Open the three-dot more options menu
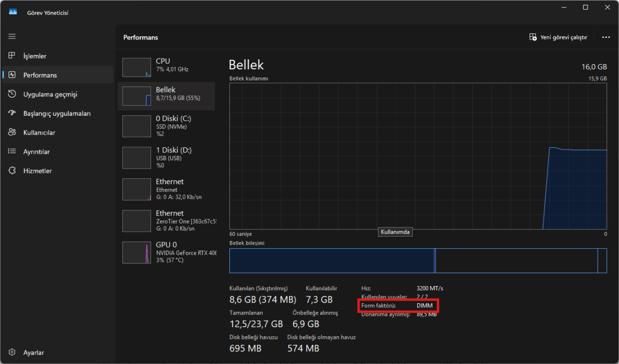This screenshot has height=364, width=619. pos(606,37)
